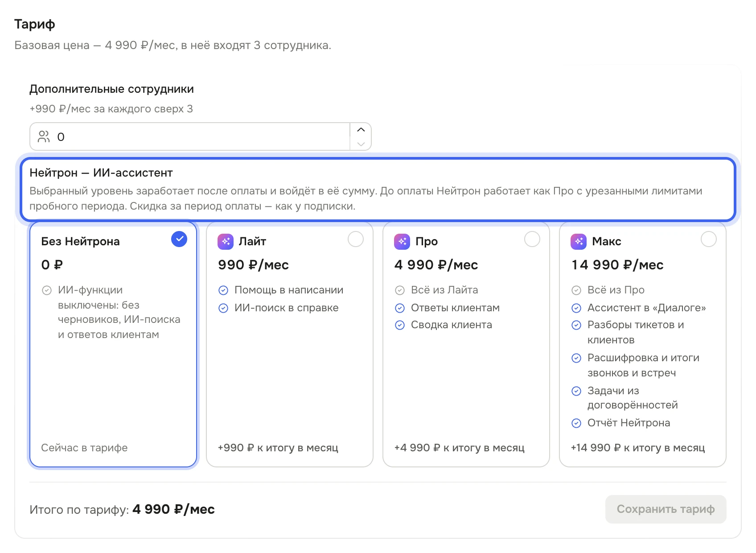Click +14 990 ₽ к итогу в месяц

[x=638, y=448]
